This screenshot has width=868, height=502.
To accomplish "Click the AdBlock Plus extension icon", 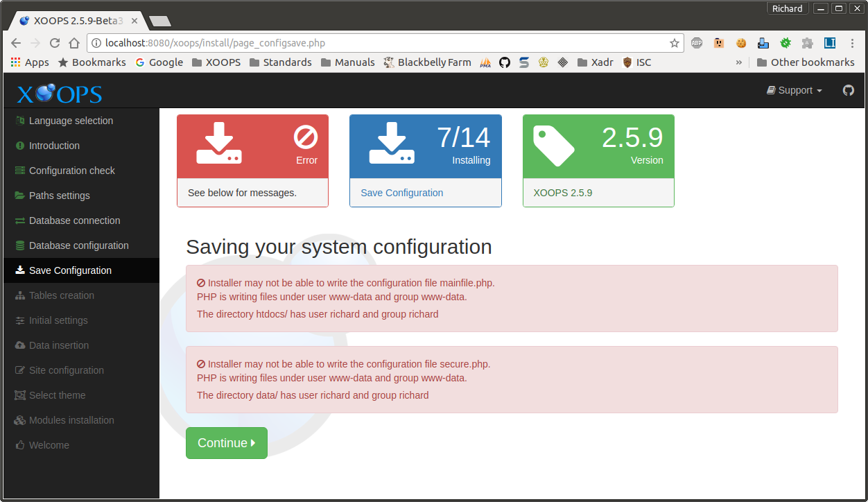I will coord(696,42).
